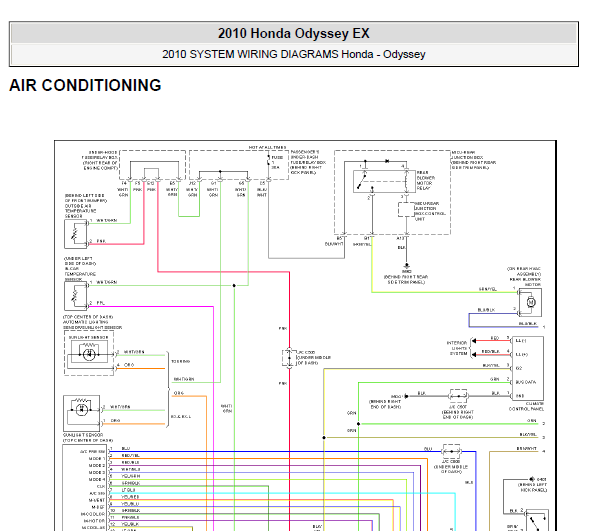Click the 'MODE 2' pin label
Viewport: 603px width, 531px height.
coord(97,465)
